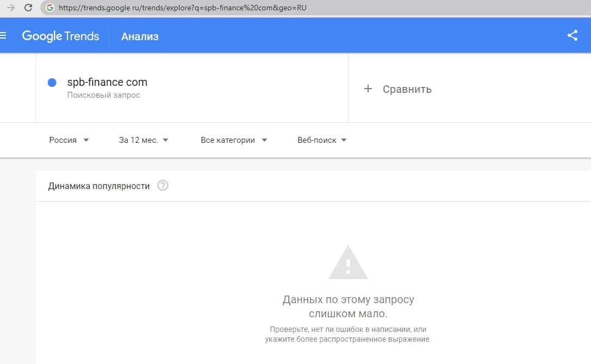Click the blue dot color swatch

click(x=52, y=83)
